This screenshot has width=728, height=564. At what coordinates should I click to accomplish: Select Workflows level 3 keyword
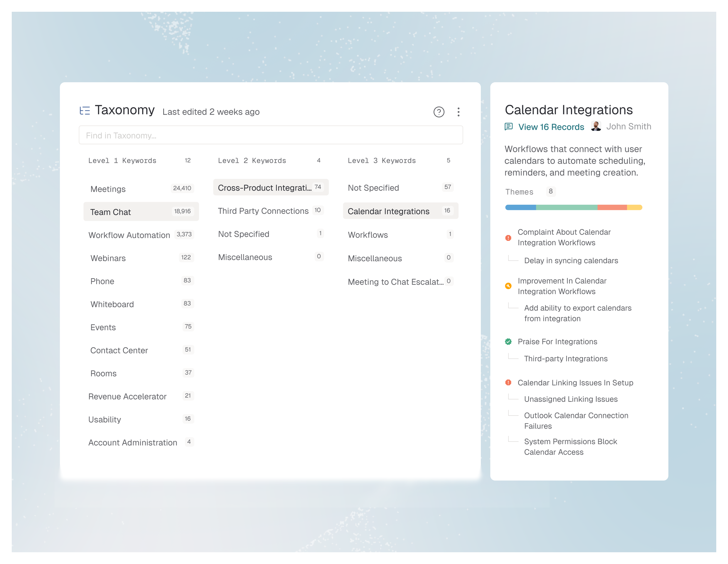(x=368, y=234)
